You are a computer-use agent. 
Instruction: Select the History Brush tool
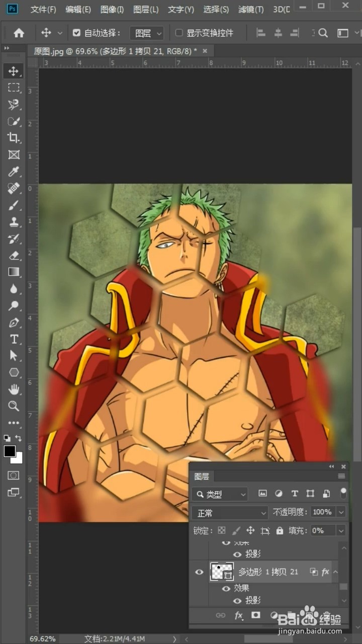point(14,238)
